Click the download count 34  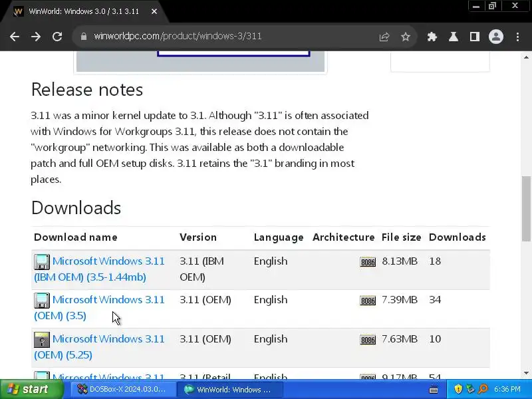tap(435, 300)
